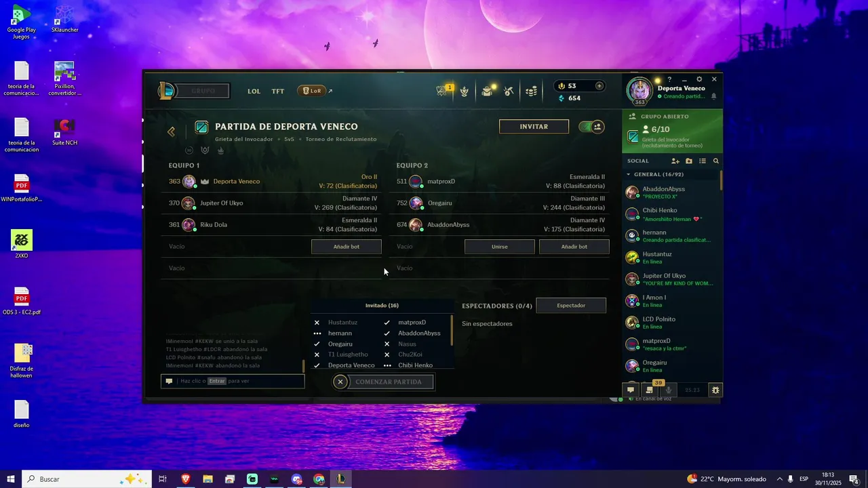The height and width of the screenshot is (488, 868).
Task: Open the loot backpack icon
Action: [x=487, y=91]
